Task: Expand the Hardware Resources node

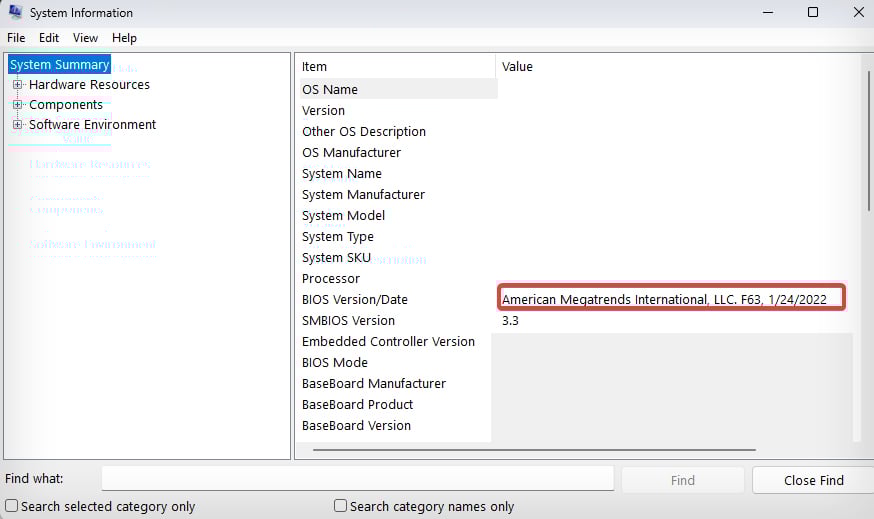Action: pyautogui.click(x=17, y=85)
